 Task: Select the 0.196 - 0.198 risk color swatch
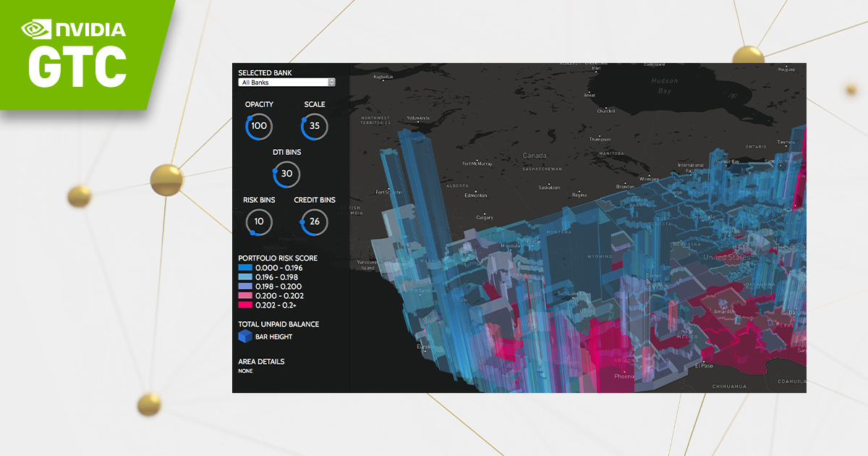(x=244, y=277)
